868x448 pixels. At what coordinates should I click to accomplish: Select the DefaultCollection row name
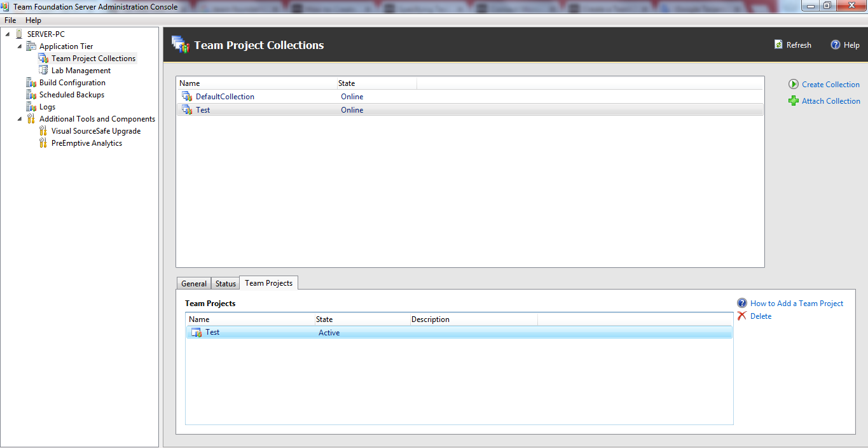click(225, 97)
